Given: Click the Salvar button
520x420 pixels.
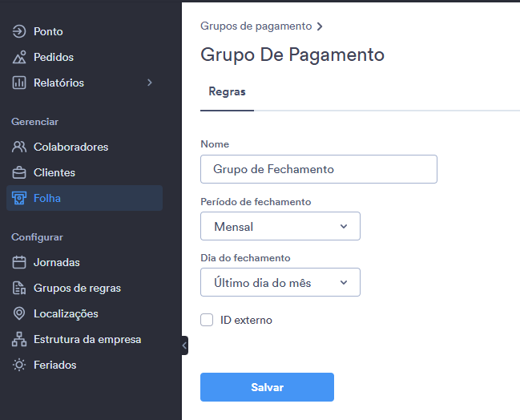Looking at the screenshot, I should tap(267, 387).
